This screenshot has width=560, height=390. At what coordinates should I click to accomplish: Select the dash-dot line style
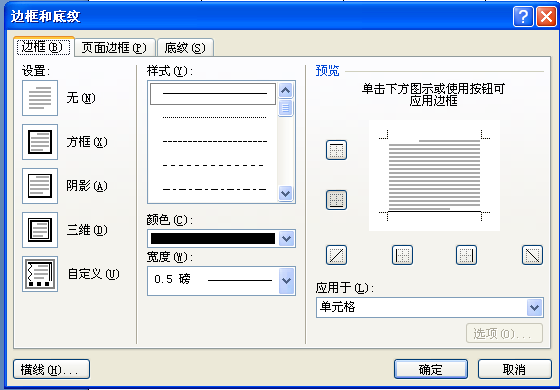pos(214,189)
